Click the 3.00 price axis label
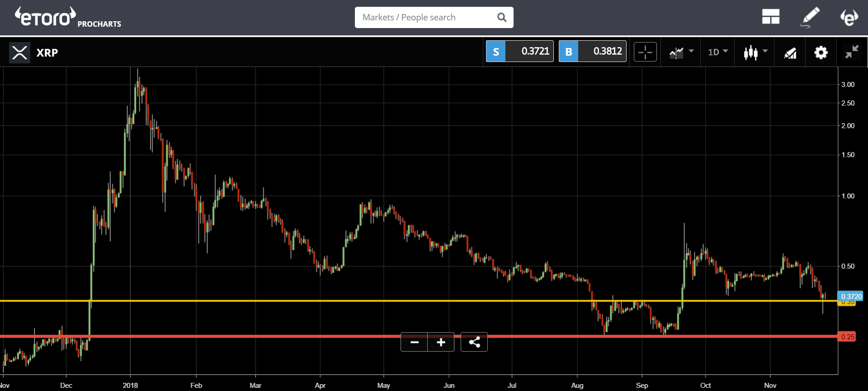This screenshot has width=868, height=391. pos(848,85)
